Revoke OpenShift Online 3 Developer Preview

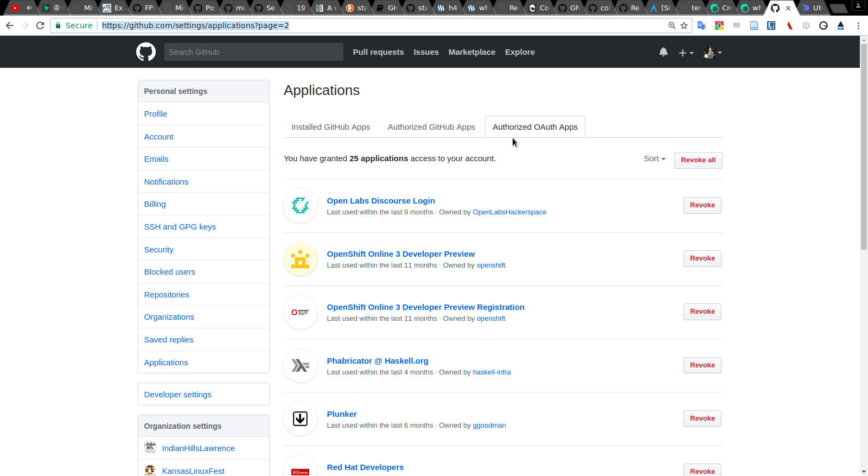pos(702,258)
